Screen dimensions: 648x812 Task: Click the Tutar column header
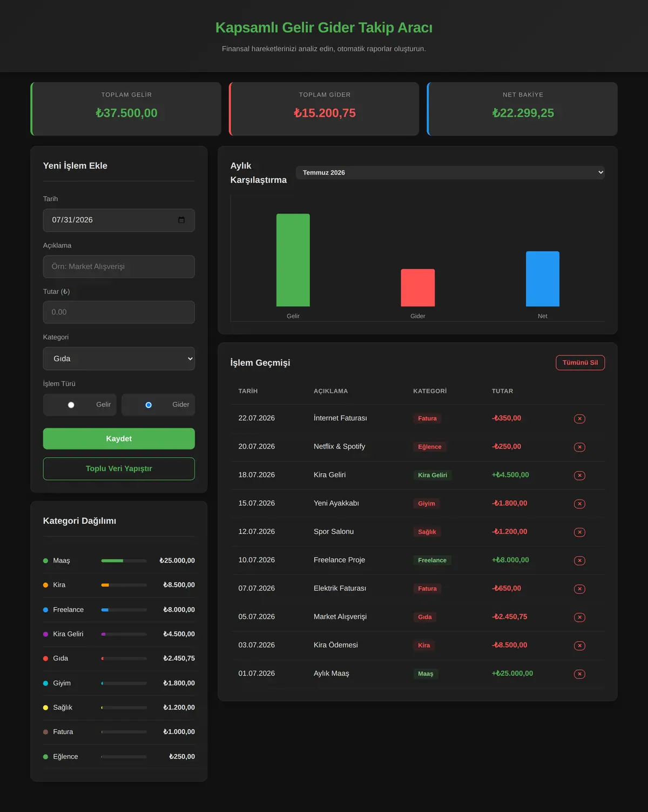[x=502, y=391]
